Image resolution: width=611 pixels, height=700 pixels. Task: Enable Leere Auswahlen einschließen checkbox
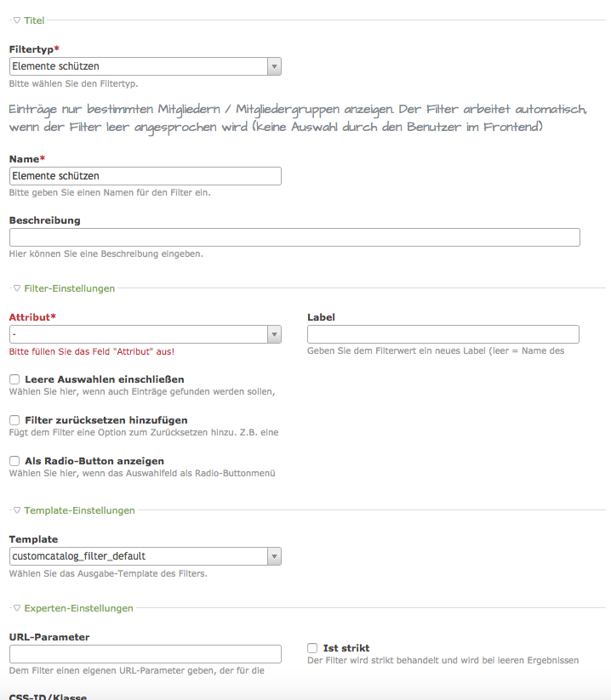[14, 379]
